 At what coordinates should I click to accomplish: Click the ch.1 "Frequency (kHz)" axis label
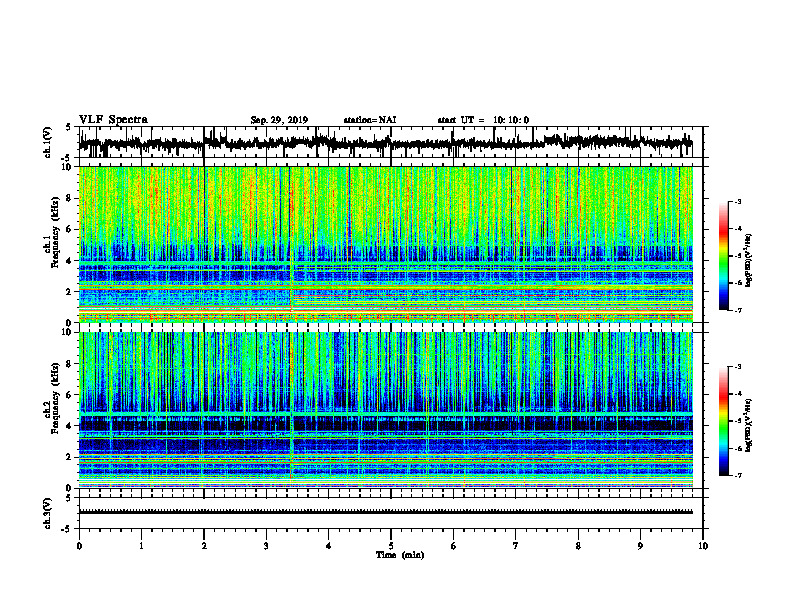coord(54,233)
